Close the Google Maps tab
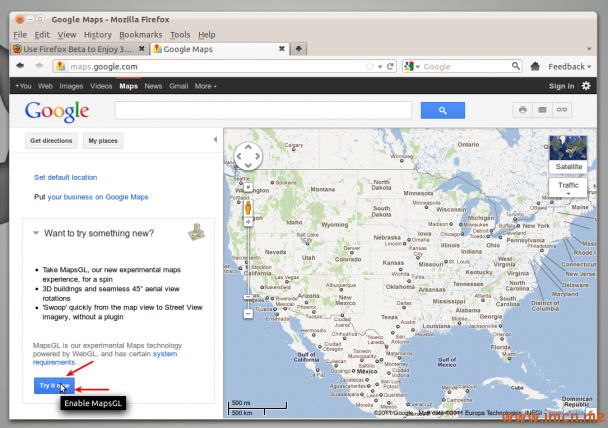608x428 pixels. [x=282, y=49]
